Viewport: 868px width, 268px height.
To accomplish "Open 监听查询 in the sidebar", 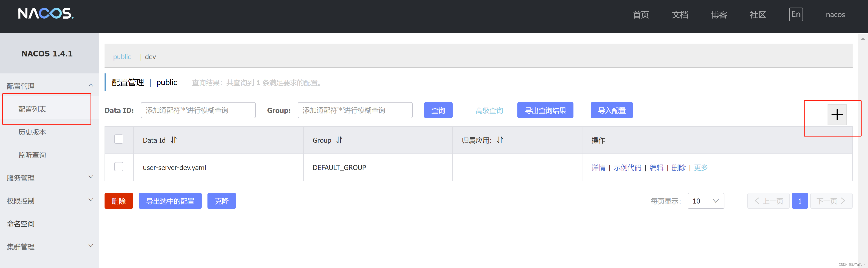I will pos(32,155).
